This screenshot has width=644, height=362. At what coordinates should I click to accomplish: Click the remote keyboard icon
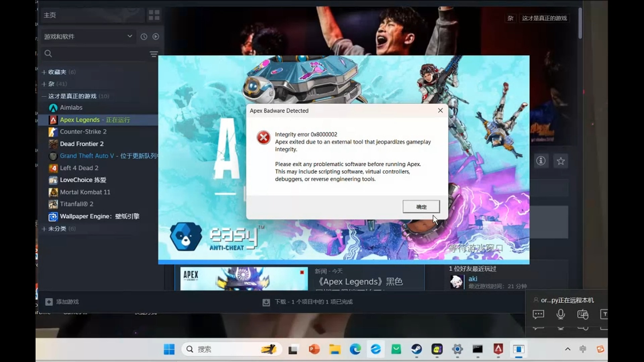[583, 314]
